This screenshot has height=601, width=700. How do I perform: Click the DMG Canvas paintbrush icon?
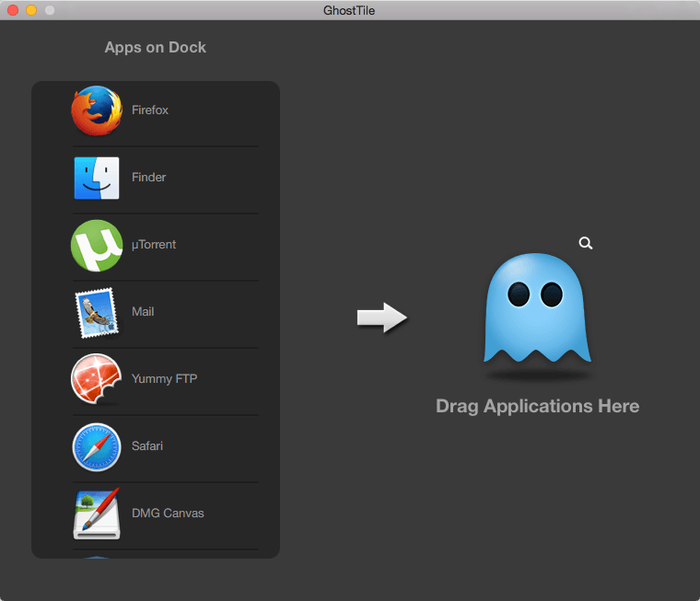[x=97, y=514]
